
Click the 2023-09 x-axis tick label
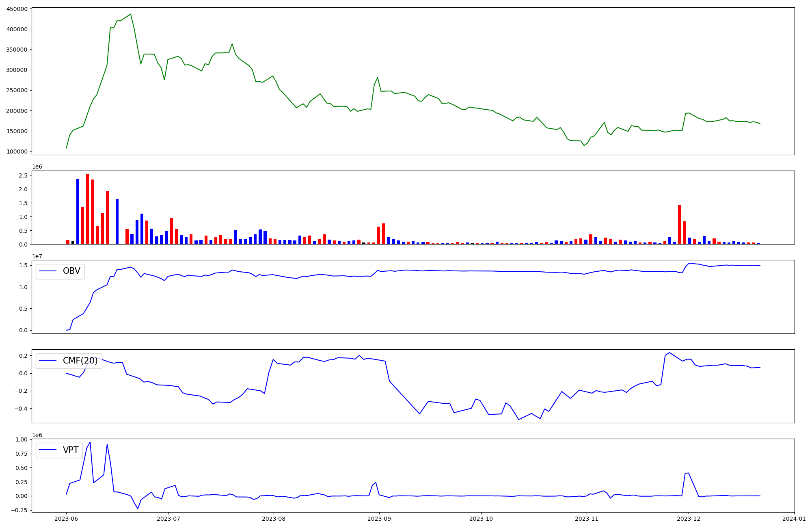(379, 519)
